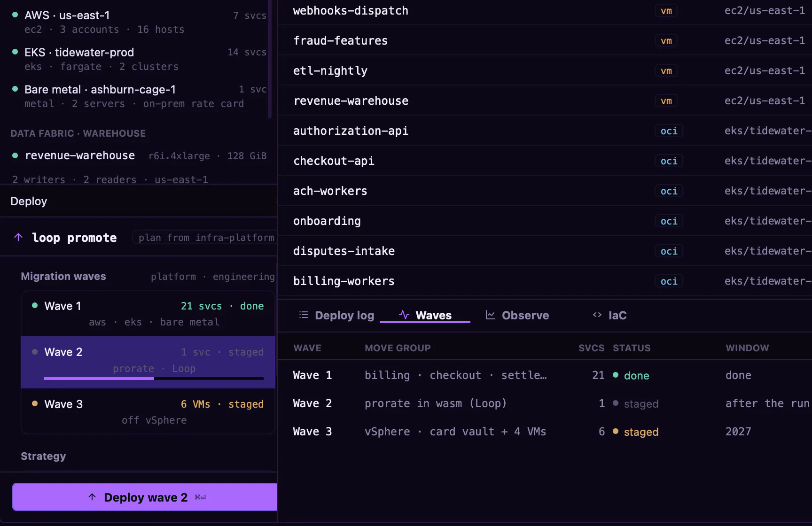Click the oci badge for disputes-intake
812x526 pixels.
669,251
